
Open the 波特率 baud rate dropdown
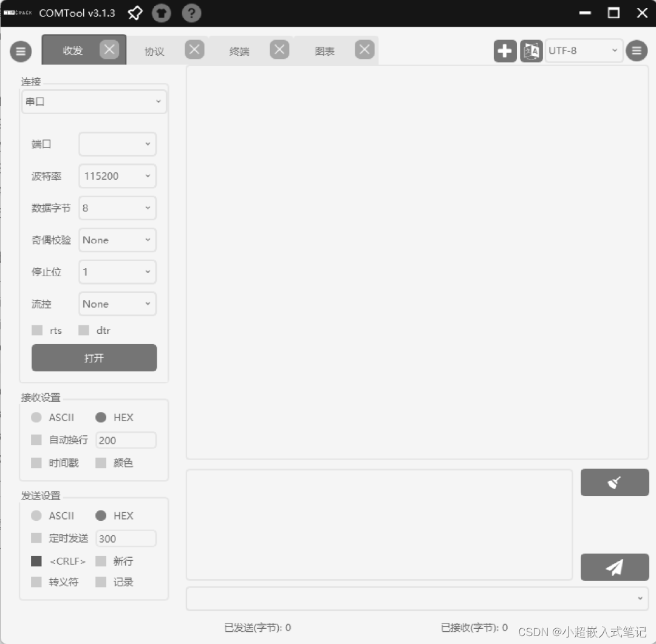coord(117,176)
